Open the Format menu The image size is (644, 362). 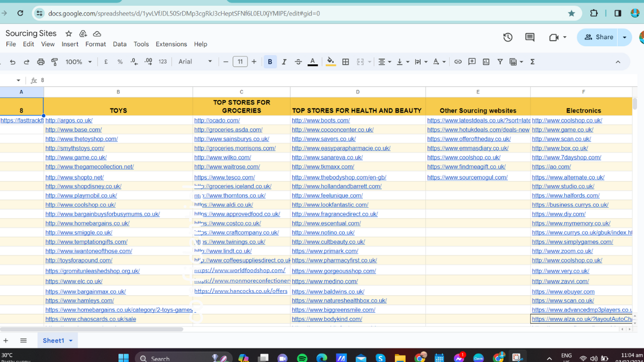coord(96,44)
